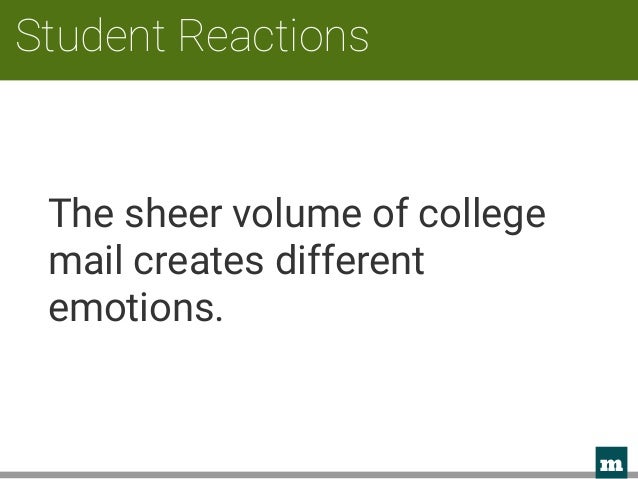This screenshot has width=638, height=479.
Task: Click the "Student Reactions" slide title
Action: (192, 36)
